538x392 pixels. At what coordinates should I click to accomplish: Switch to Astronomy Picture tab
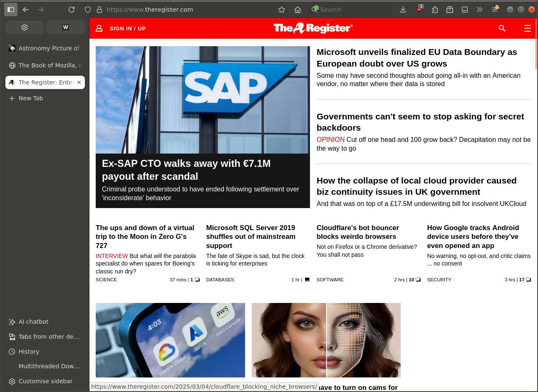[45, 48]
